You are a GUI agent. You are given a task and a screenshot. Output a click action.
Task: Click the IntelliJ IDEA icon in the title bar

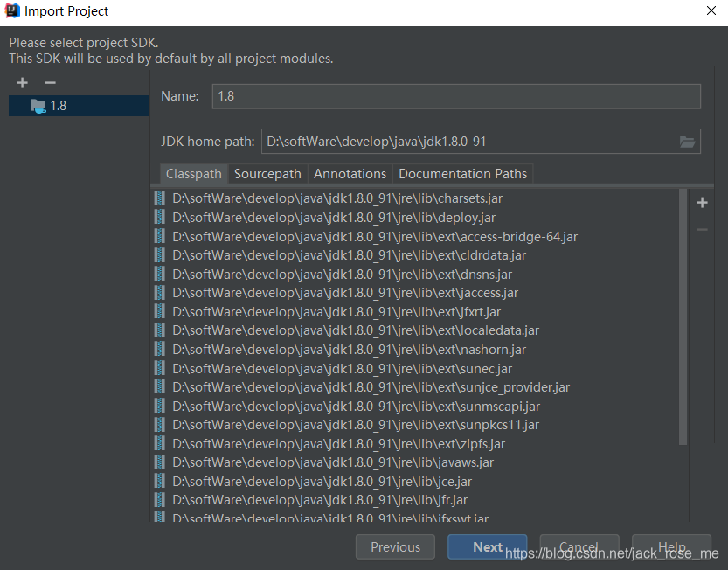[x=12, y=10]
